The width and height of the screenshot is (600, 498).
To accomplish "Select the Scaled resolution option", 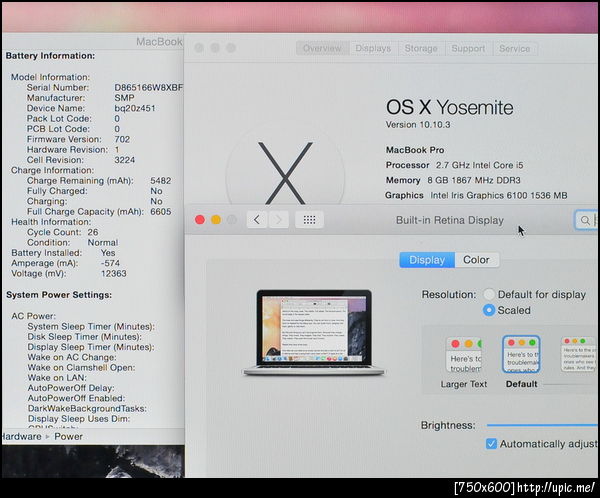I will pos(489,310).
